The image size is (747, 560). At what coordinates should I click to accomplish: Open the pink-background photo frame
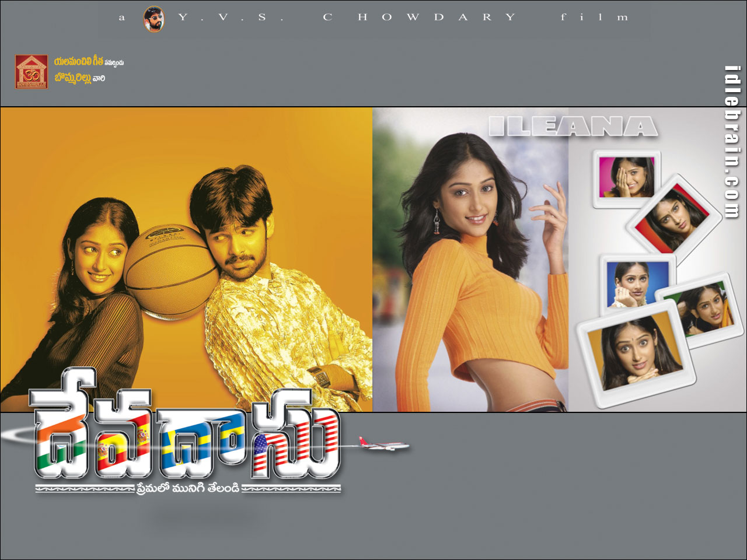click(x=627, y=179)
